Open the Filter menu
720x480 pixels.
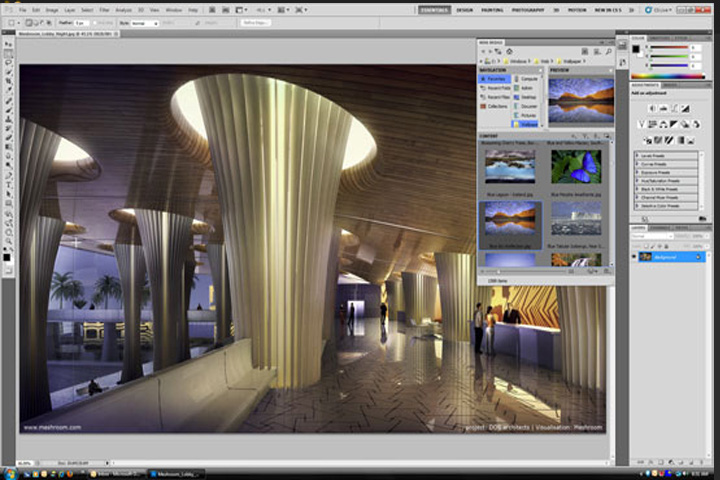tap(105, 10)
